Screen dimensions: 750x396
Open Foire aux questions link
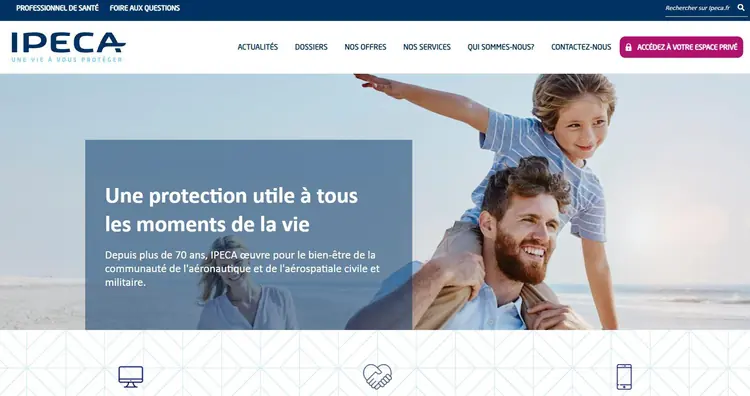(x=145, y=8)
